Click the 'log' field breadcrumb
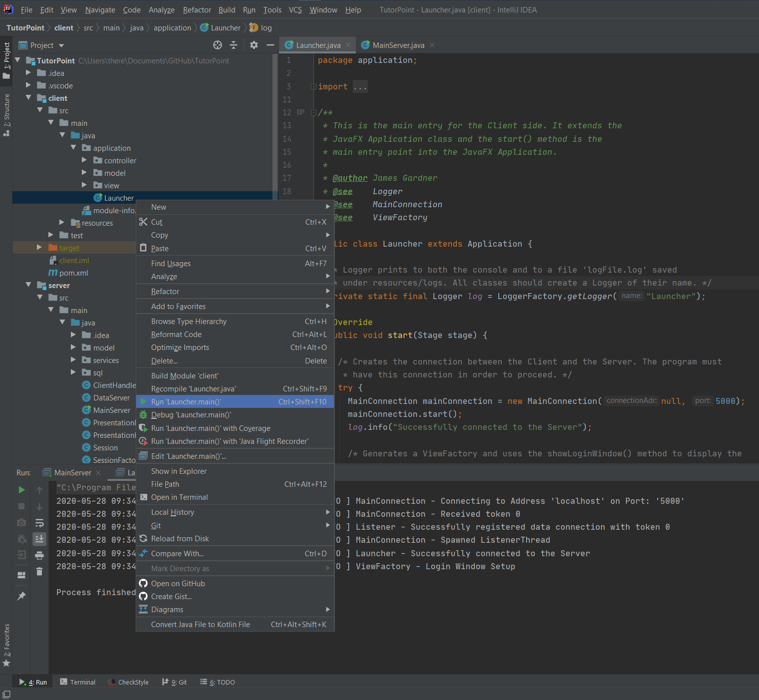The image size is (759, 700). pyautogui.click(x=260, y=28)
